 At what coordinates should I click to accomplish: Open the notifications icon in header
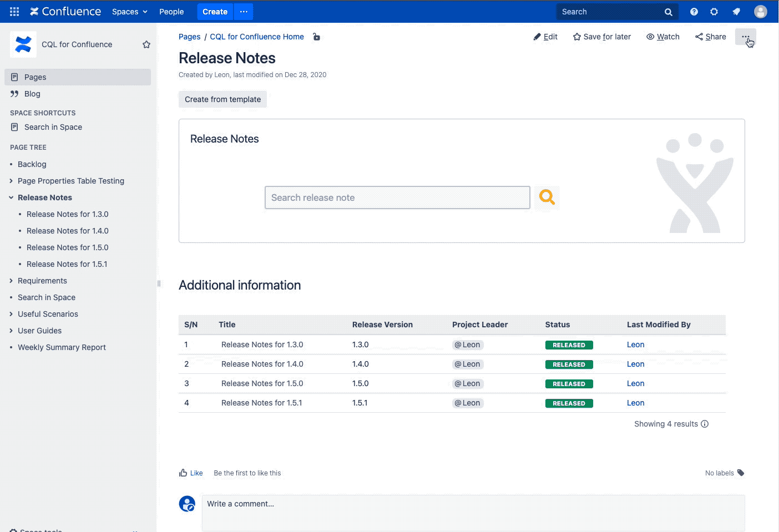coord(736,12)
